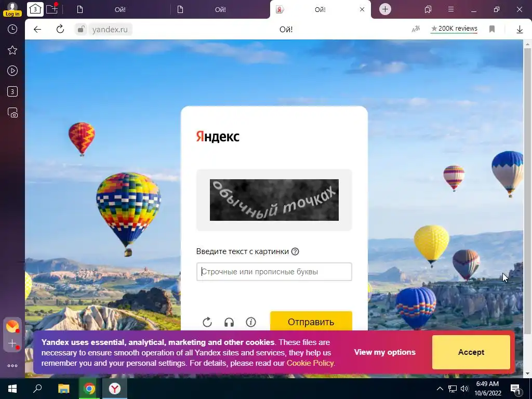532x399 pixels.
Task: Refresh the captcha image
Action: 207,322
